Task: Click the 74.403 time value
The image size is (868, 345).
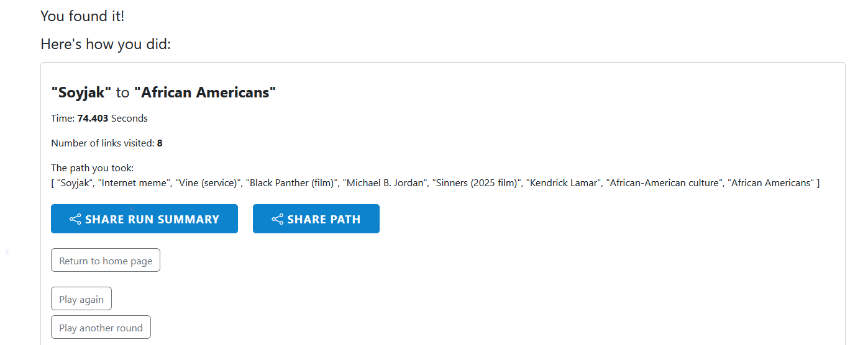Action: click(93, 118)
